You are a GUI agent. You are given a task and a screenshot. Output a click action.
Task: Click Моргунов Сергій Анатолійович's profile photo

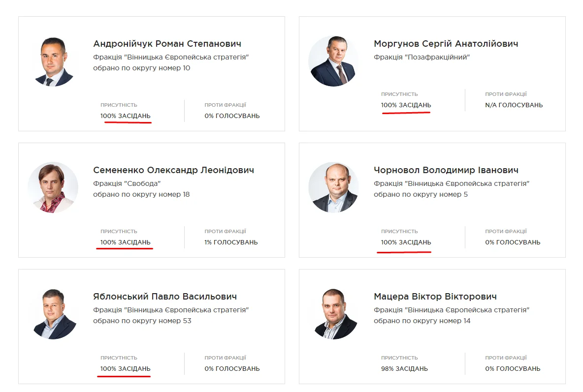[333, 61]
